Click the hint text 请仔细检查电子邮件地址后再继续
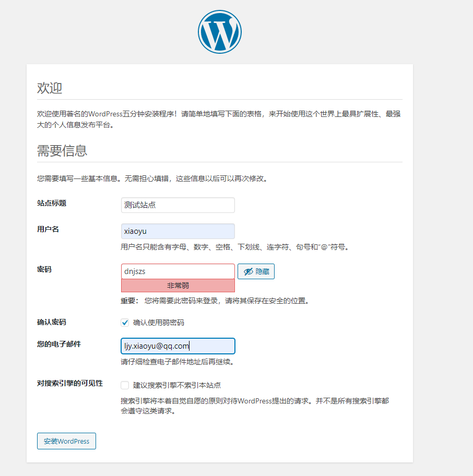The width and height of the screenshot is (473, 476). (178, 362)
